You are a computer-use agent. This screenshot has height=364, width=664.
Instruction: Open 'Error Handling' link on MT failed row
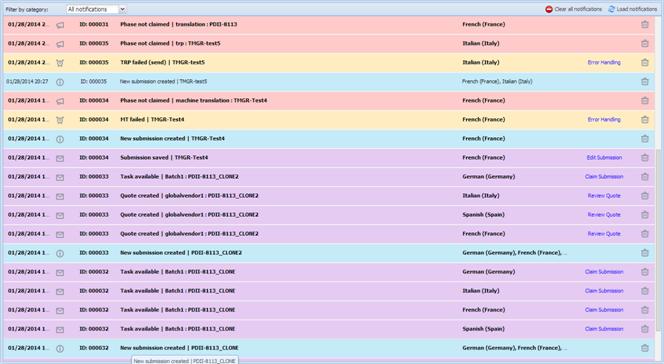(x=604, y=119)
